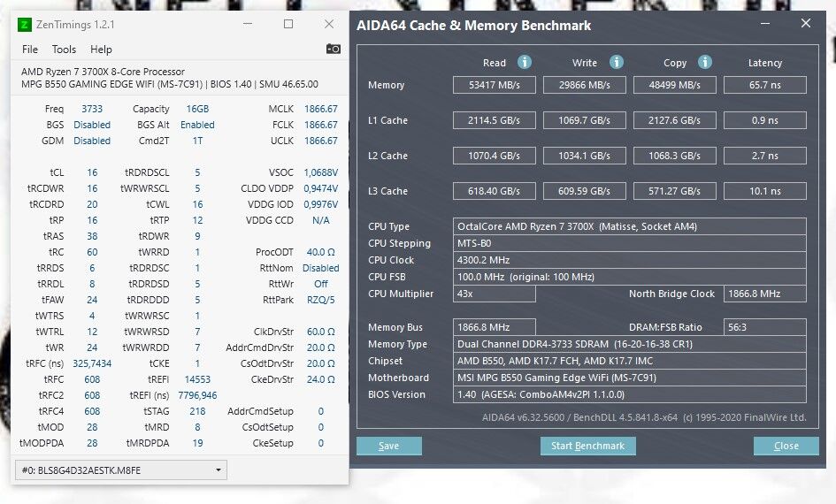836x504 pixels.
Task: Click the Chipset field AMD B550
Action: tap(630, 361)
